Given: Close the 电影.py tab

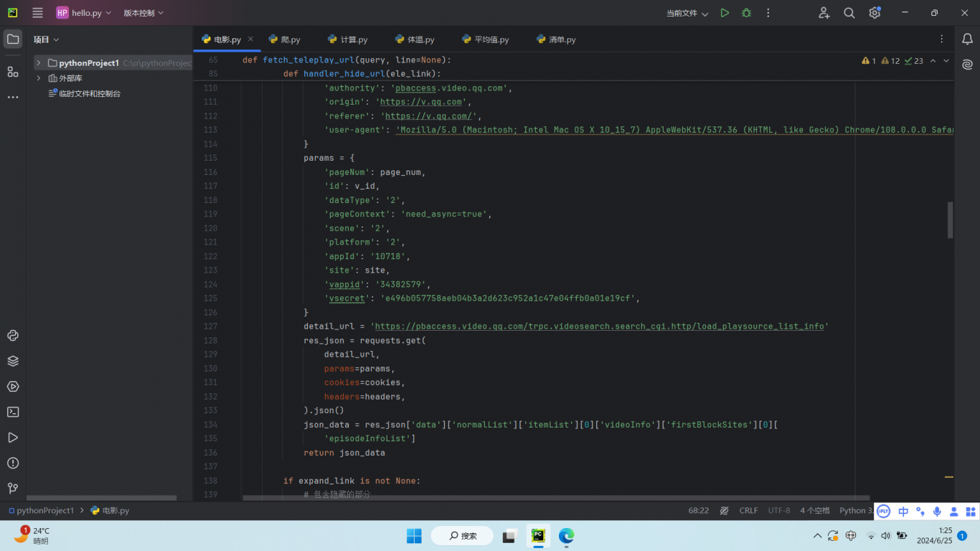Looking at the screenshot, I should pos(250,39).
